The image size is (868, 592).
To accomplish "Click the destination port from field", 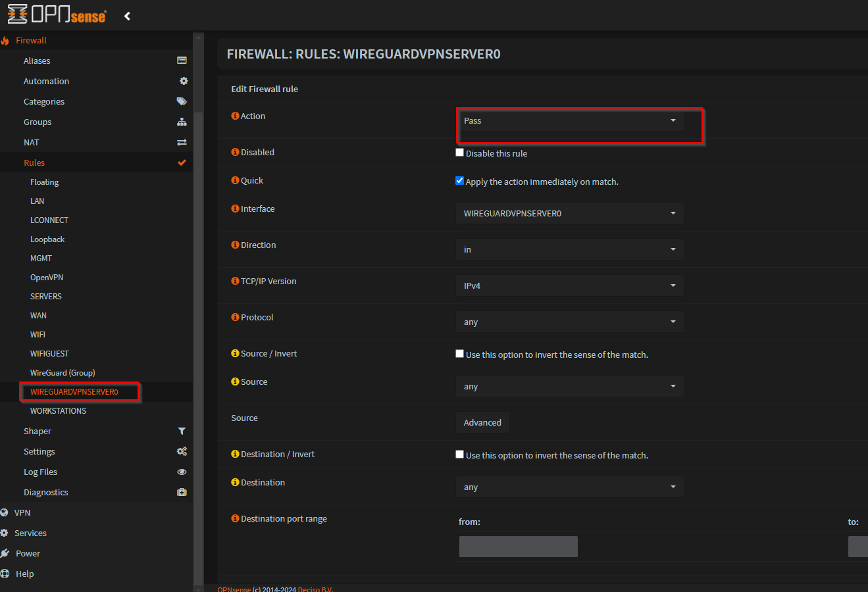I will pos(518,547).
